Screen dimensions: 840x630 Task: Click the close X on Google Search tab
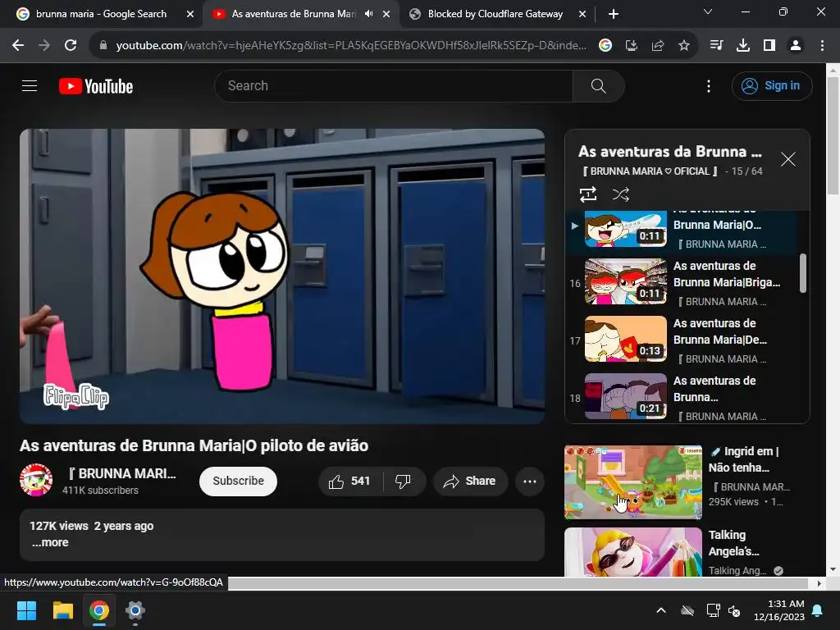click(x=190, y=14)
